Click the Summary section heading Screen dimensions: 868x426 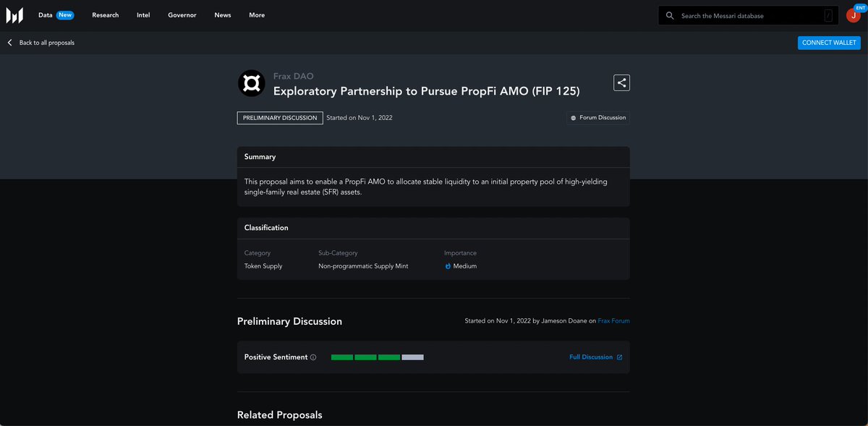pos(260,157)
